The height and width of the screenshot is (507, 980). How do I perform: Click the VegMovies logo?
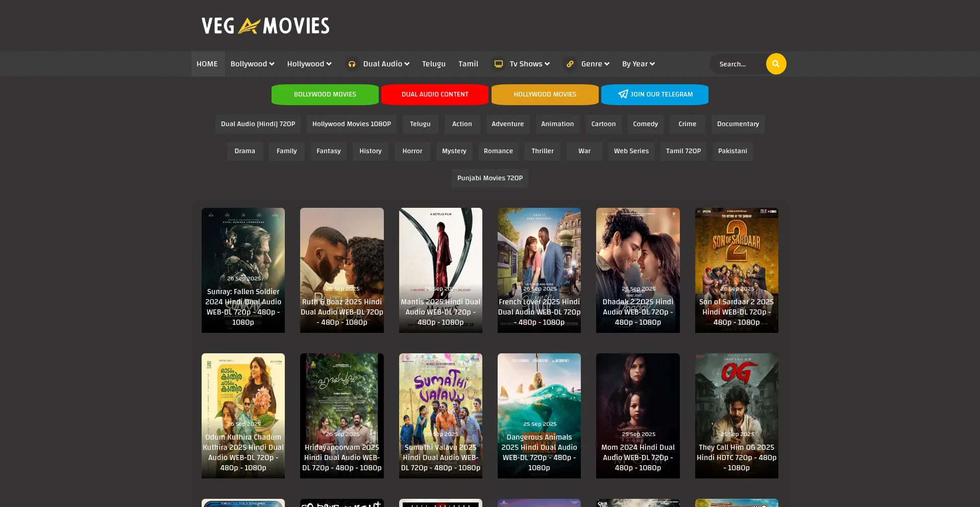265,26
